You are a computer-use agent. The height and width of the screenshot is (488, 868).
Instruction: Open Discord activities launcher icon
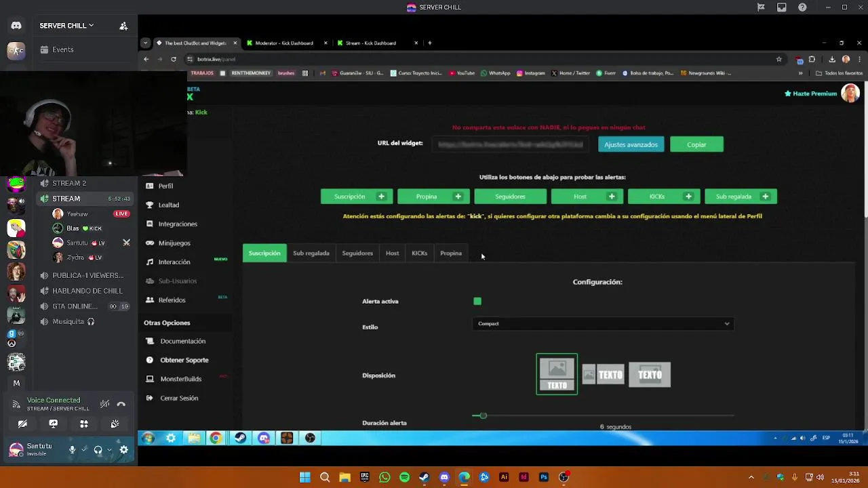(84, 424)
